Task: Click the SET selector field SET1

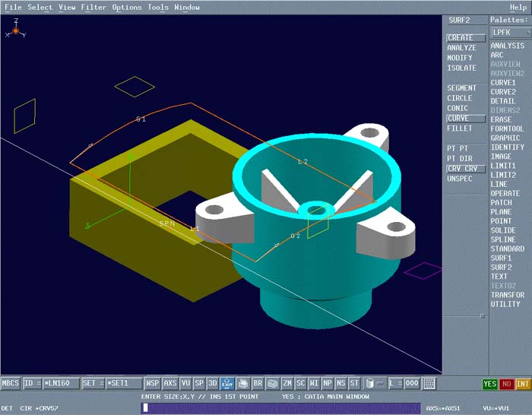Action: tap(123, 384)
